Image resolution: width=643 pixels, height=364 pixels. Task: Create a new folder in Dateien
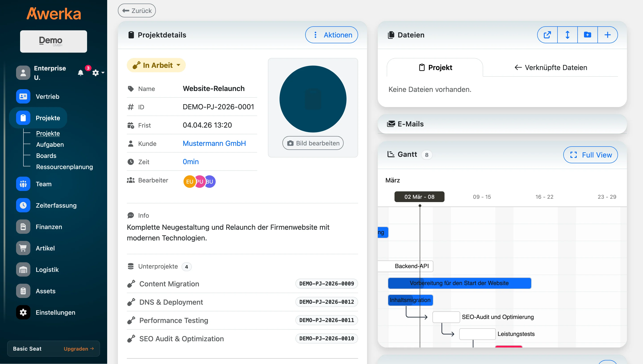click(x=588, y=35)
